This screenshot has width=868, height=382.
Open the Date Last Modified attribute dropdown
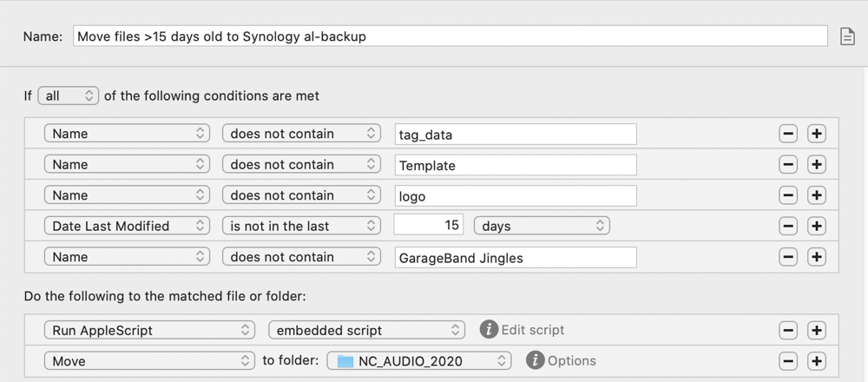tap(127, 226)
